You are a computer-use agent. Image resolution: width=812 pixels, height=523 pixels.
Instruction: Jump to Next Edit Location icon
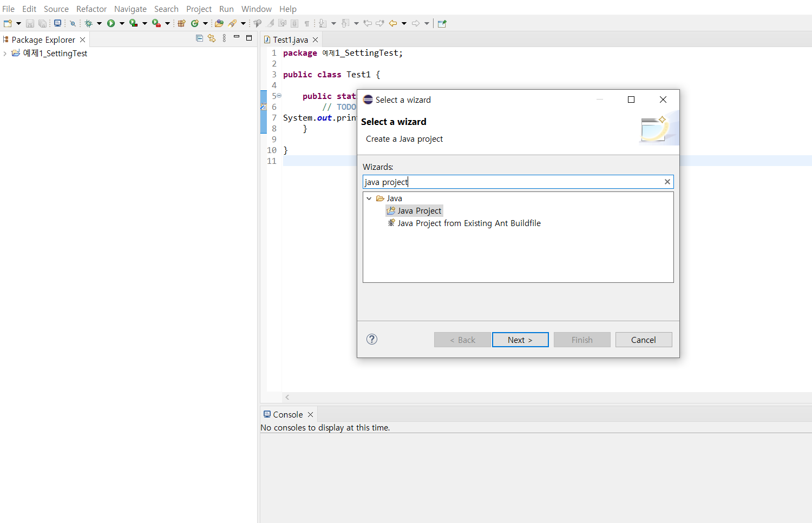coord(380,23)
